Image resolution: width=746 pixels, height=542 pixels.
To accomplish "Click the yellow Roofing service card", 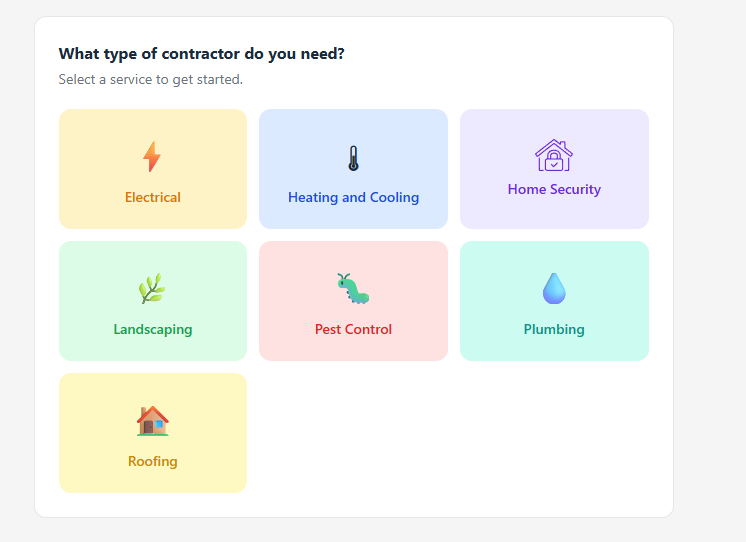I will click(x=153, y=433).
